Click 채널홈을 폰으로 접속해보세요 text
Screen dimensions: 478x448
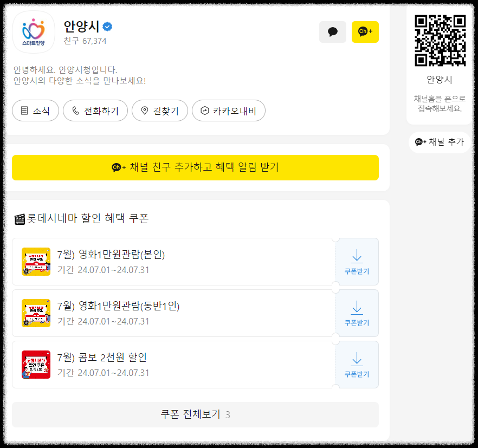coord(440,103)
